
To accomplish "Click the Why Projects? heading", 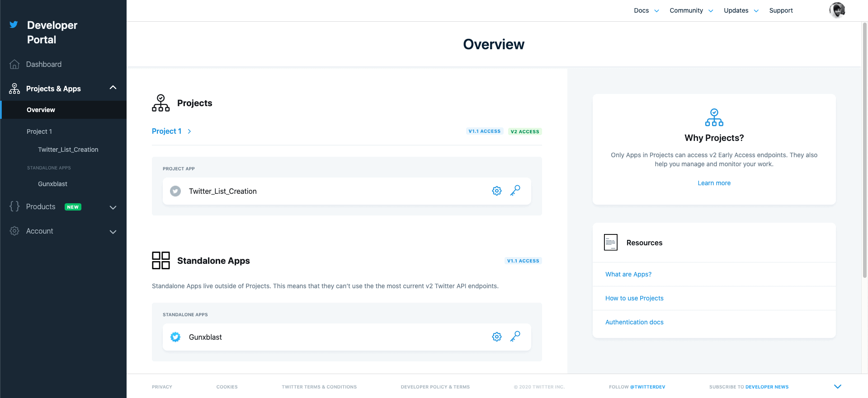I will pyautogui.click(x=714, y=138).
